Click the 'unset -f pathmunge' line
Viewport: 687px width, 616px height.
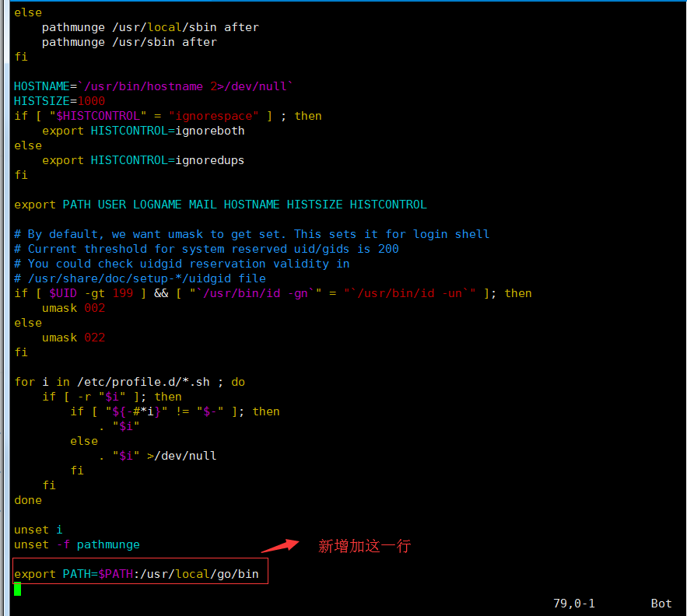(x=77, y=544)
